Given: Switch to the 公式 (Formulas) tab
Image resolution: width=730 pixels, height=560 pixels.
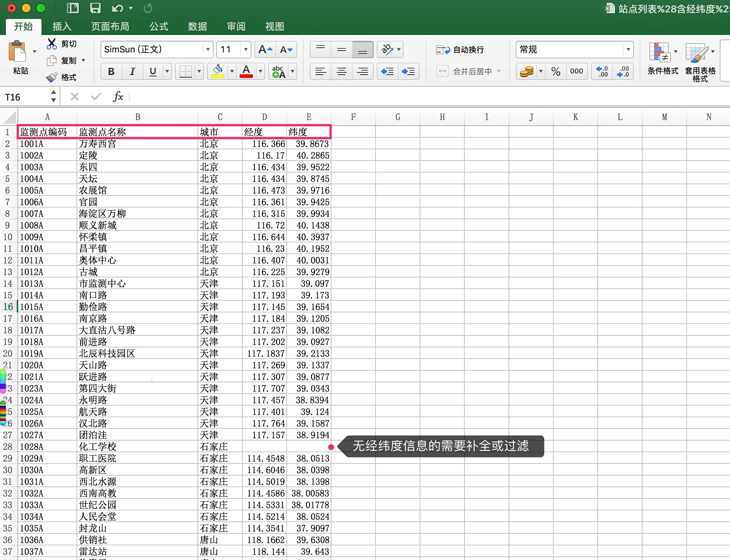Looking at the screenshot, I should tap(159, 26).
